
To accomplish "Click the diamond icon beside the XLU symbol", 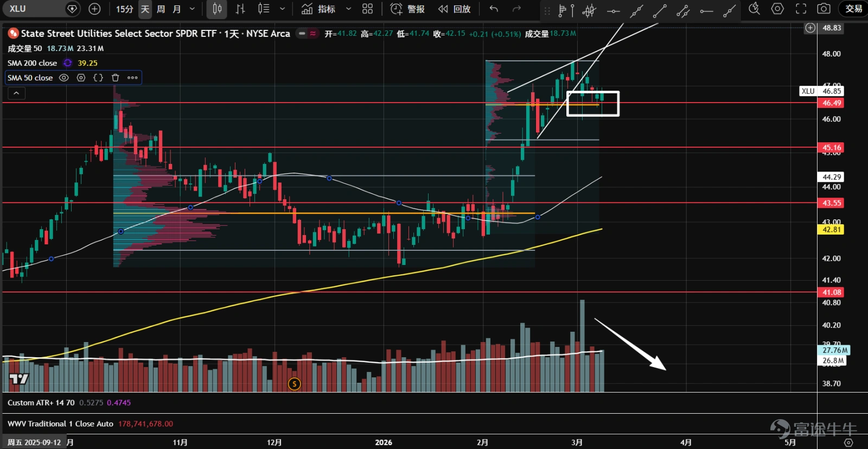I will pyautogui.click(x=72, y=9).
